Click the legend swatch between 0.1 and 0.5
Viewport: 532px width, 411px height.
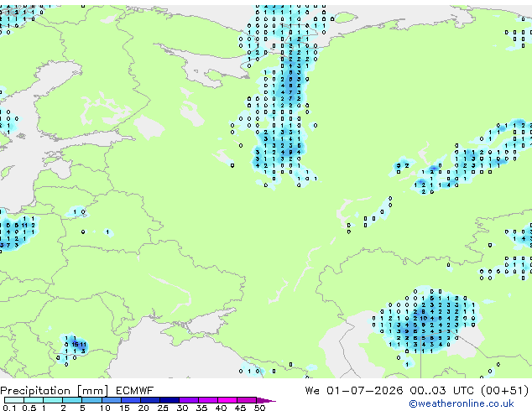[x=14, y=400]
